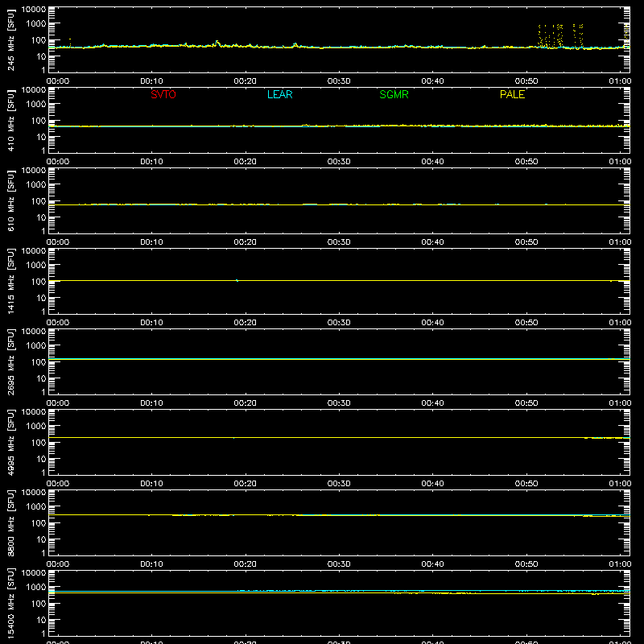The height and width of the screenshot is (644, 644).
Task: Click the cyan LEAR legend label
Action: (x=279, y=94)
